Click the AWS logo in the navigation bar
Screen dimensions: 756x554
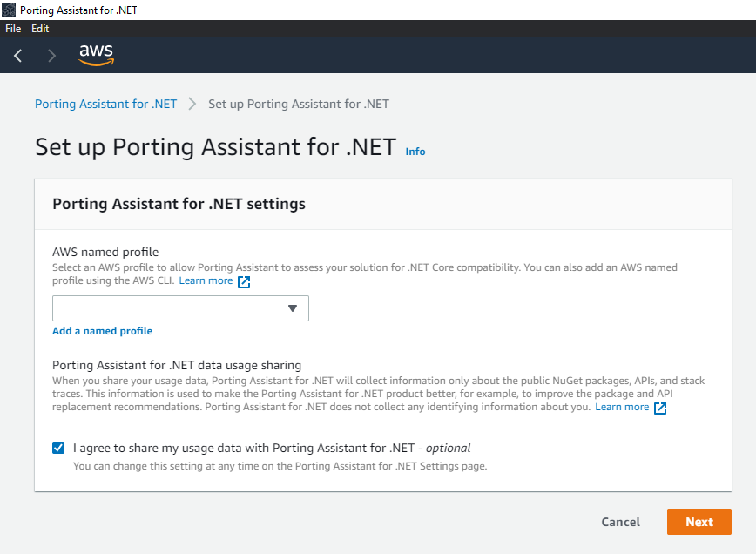pyautogui.click(x=96, y=55)
